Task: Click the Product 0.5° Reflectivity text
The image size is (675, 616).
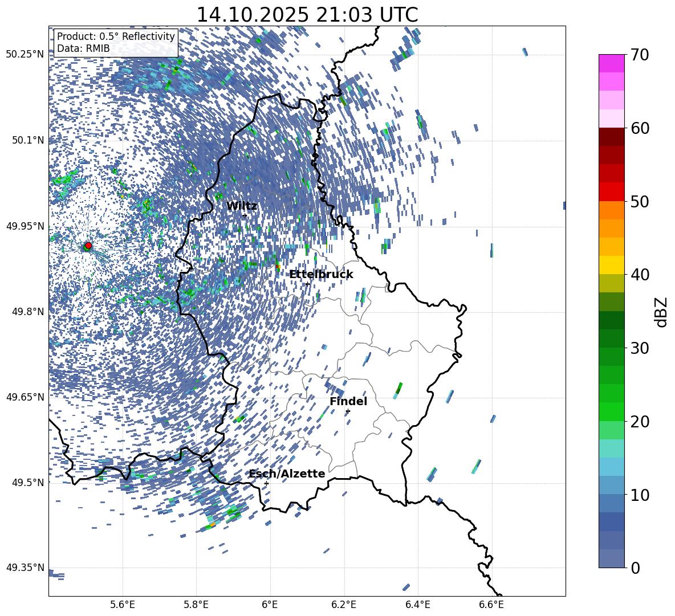Action: coord(116,37)
